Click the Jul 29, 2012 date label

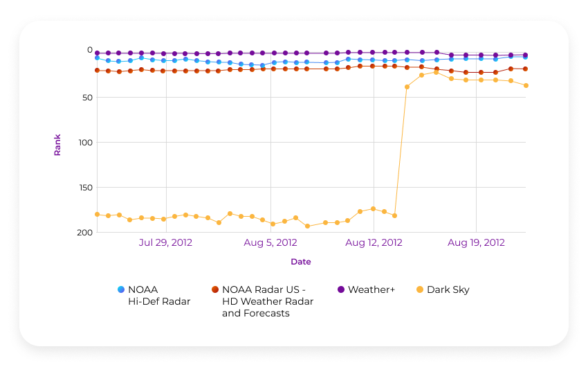coord(165,242)
